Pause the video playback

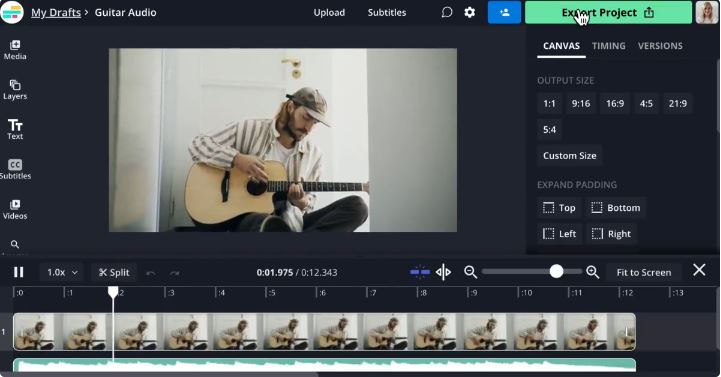click(18, 272)
